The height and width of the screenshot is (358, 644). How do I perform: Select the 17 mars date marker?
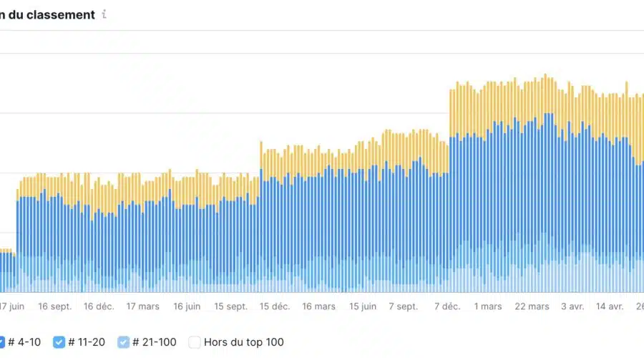click(143, 306)
